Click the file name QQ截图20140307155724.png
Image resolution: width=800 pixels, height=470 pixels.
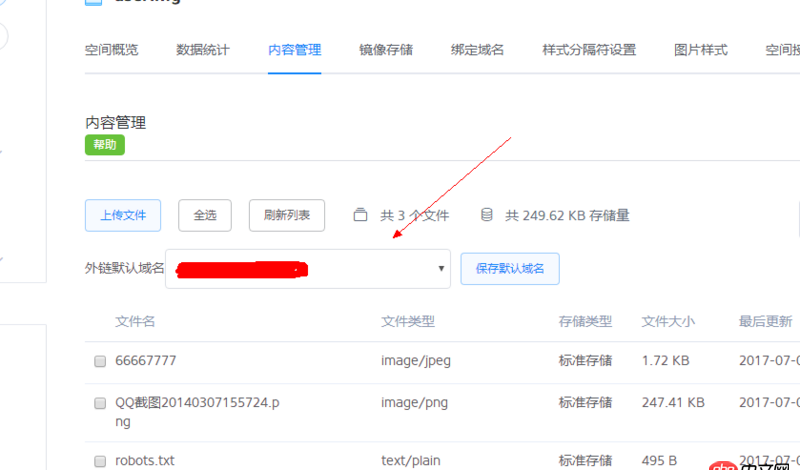tap(197, 412)
